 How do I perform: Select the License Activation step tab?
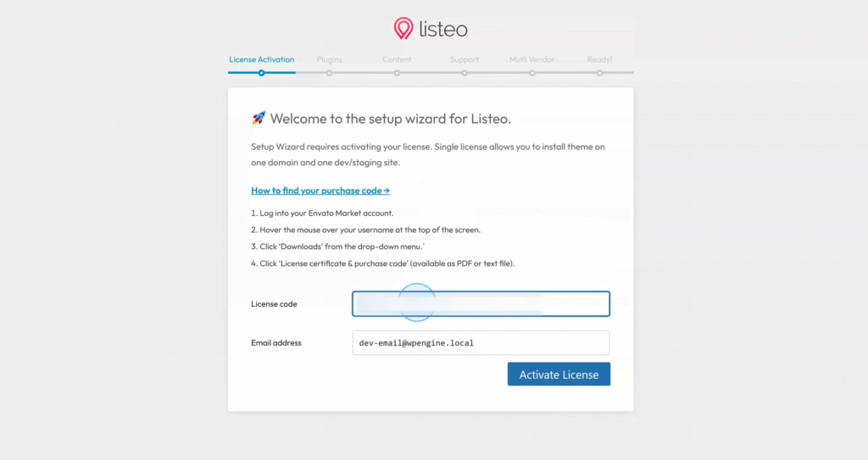pos(262,59)
